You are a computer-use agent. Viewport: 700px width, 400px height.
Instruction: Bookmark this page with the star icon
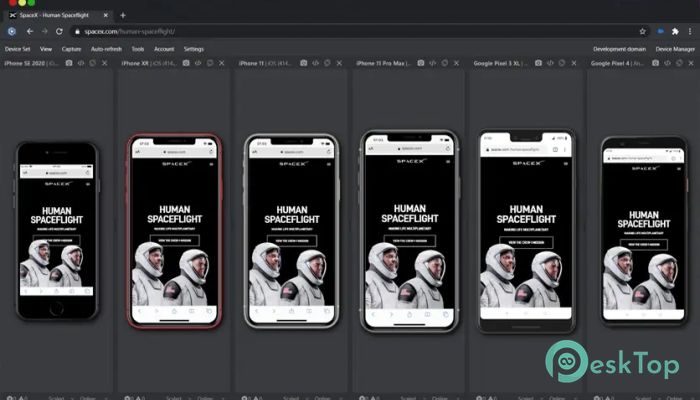[642, 31]
